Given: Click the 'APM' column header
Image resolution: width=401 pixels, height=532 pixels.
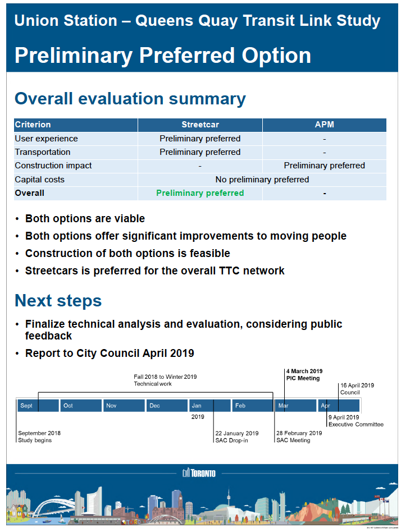Looking at the screenshot, I should 324,125.
